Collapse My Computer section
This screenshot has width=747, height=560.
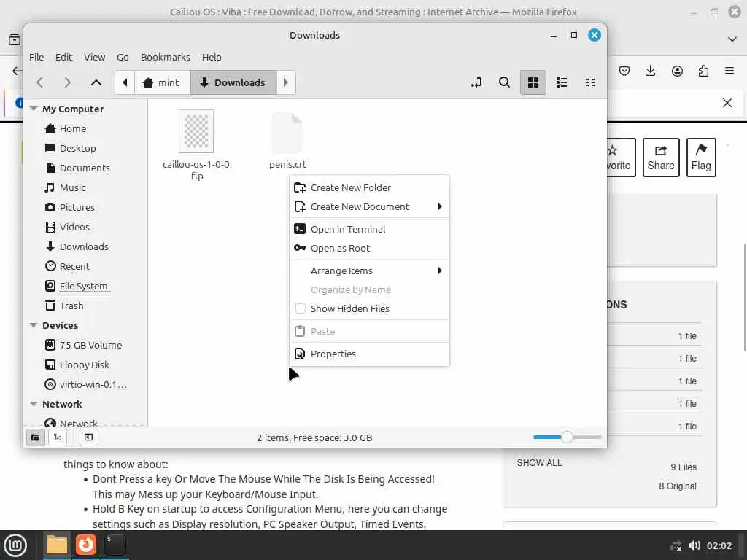coord(34,109)
